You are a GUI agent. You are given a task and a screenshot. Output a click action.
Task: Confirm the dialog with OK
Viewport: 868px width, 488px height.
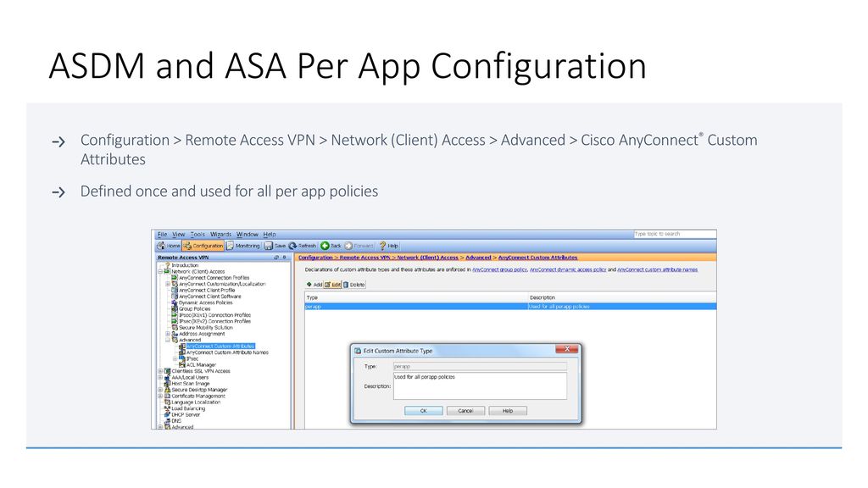click(x=424, y=411)
